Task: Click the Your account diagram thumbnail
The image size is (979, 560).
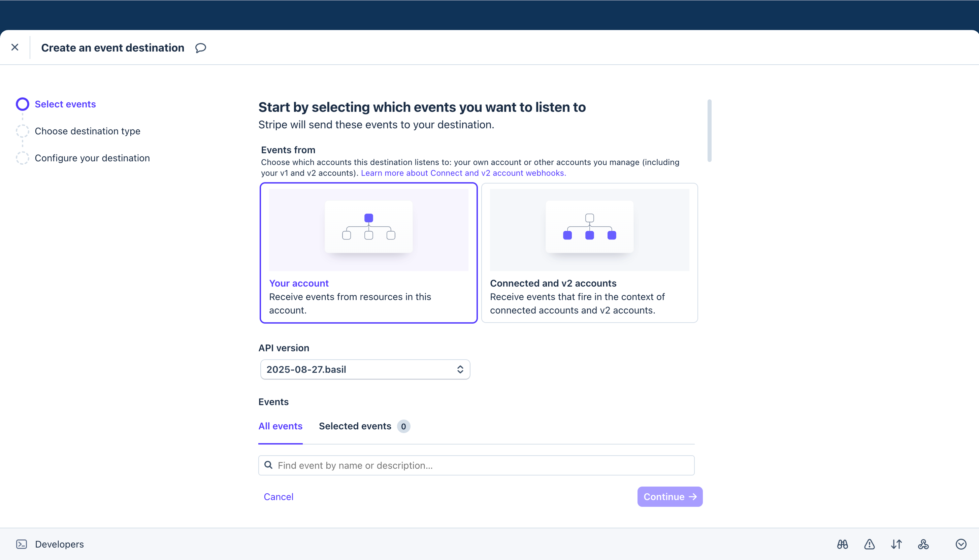Action: click(368, 230)
